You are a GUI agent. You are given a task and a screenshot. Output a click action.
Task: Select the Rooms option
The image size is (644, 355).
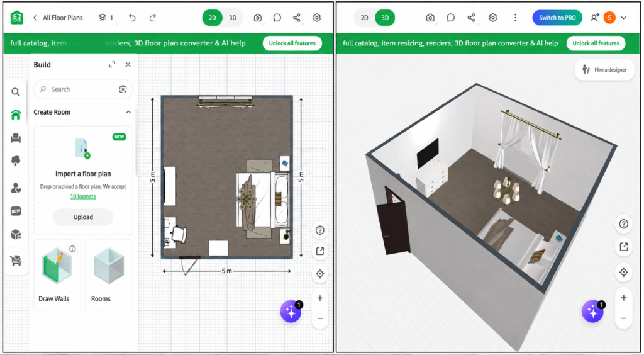pos(109,275)
